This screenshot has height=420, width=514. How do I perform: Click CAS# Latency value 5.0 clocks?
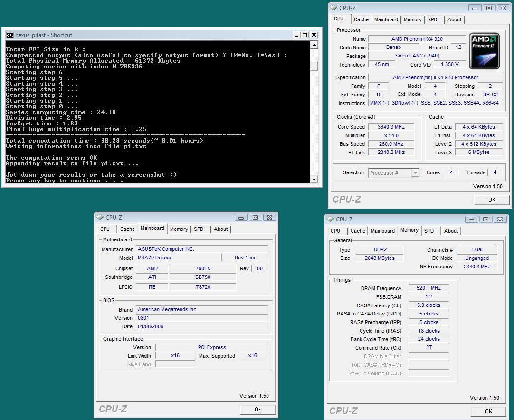pos(428,305)
